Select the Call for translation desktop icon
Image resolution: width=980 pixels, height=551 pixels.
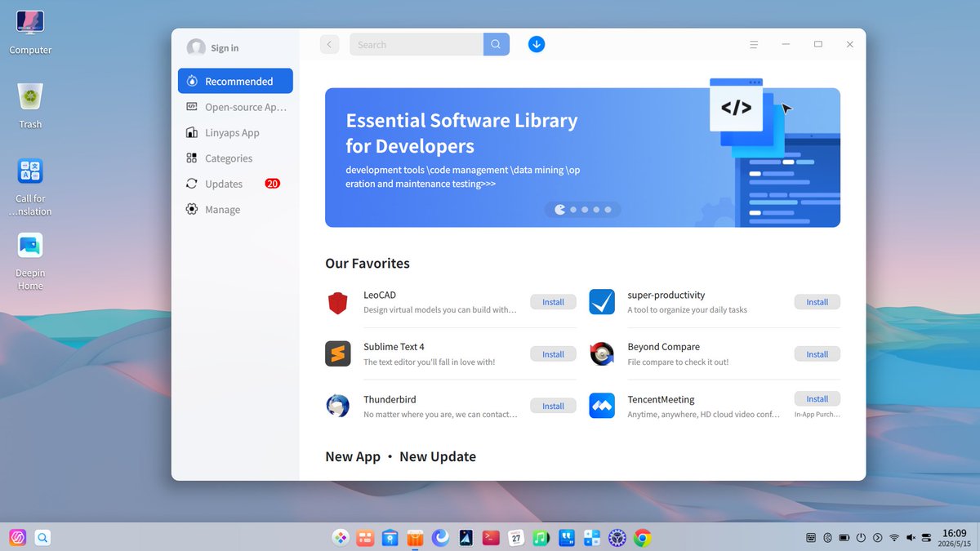coord(30,187)
